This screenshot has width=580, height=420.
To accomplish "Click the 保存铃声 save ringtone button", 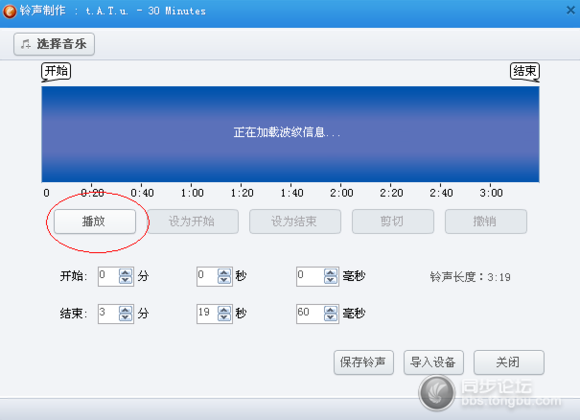I will pyautogui.click(x=364, y=362).
